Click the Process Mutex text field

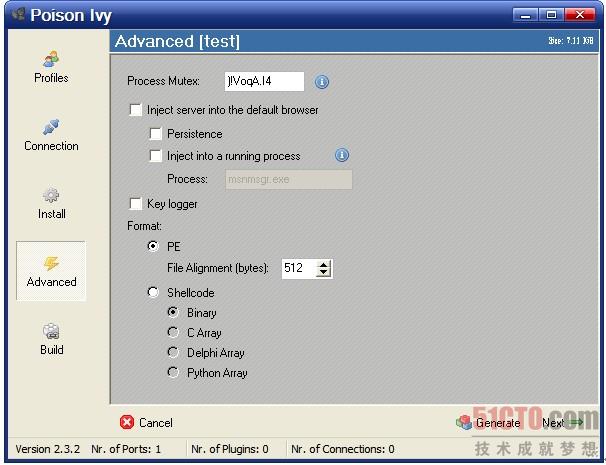[x=264, y=82]
